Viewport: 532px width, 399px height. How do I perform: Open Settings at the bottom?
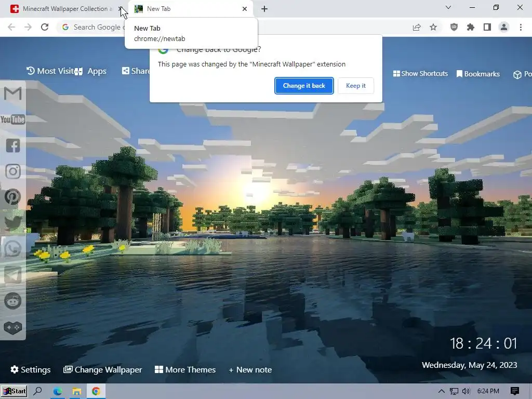pyautogui.click(x=31, y=370)
